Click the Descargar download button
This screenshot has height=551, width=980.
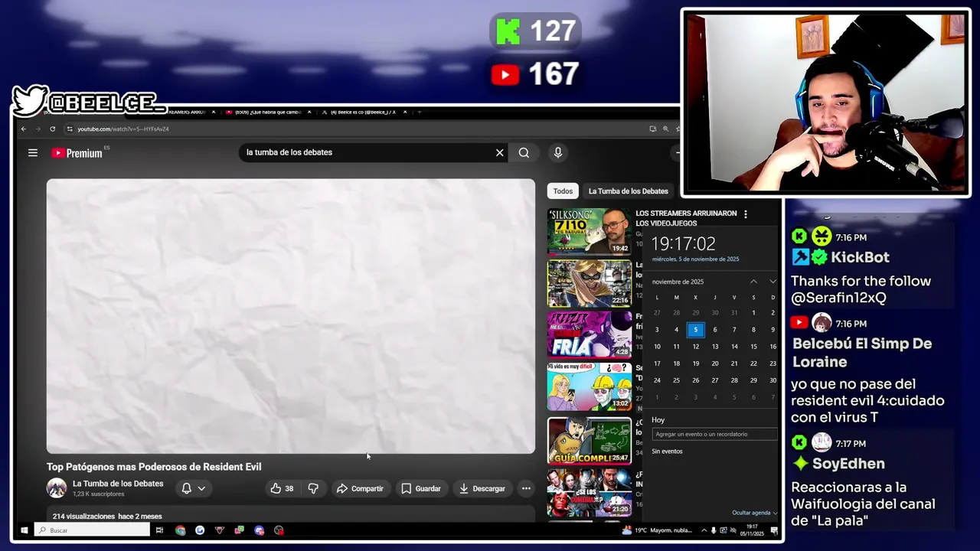[x=482, y=488]
